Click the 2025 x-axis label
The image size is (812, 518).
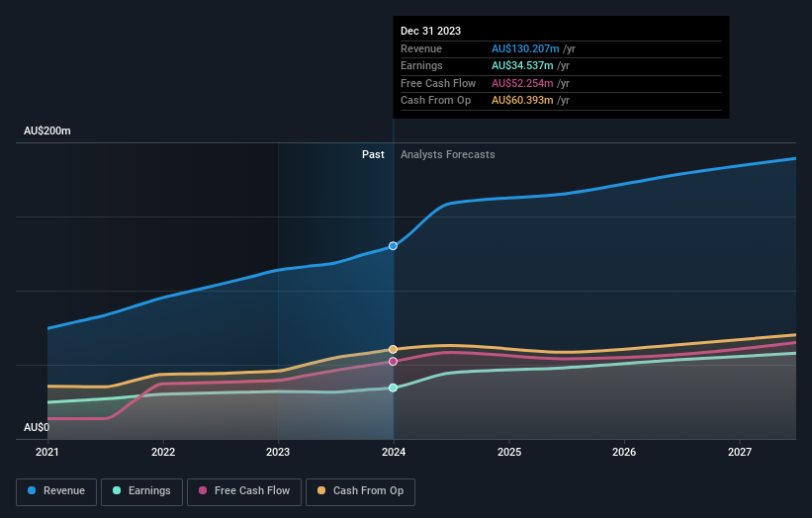509,452
